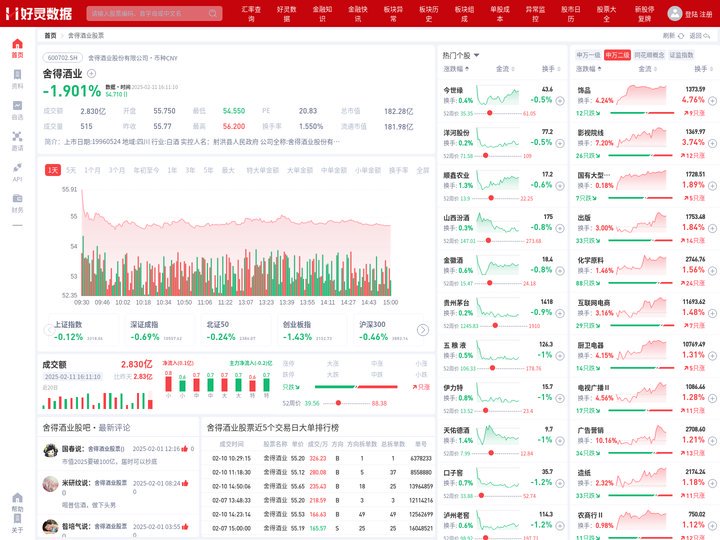Image resolution: width=720 pixels, height=540 pixels.
Task: Click trade row with 单号 6378233
Action: (318, 458)
